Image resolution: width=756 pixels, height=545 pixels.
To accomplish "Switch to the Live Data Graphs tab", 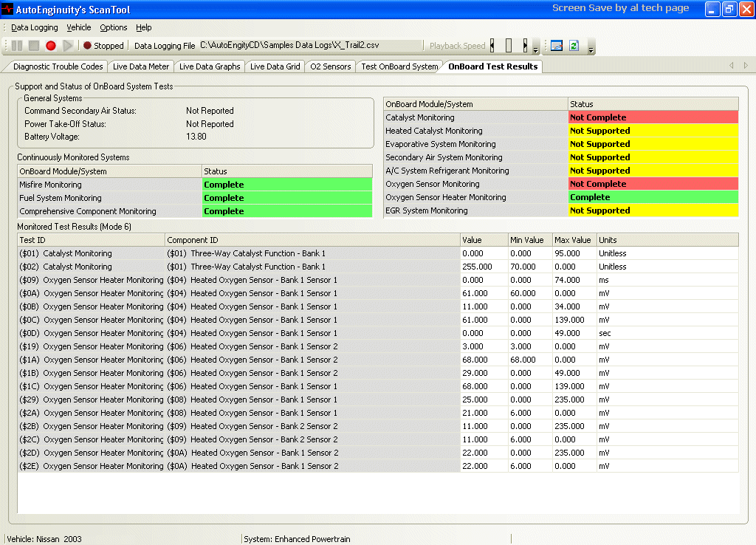I will tap(210, 66).
